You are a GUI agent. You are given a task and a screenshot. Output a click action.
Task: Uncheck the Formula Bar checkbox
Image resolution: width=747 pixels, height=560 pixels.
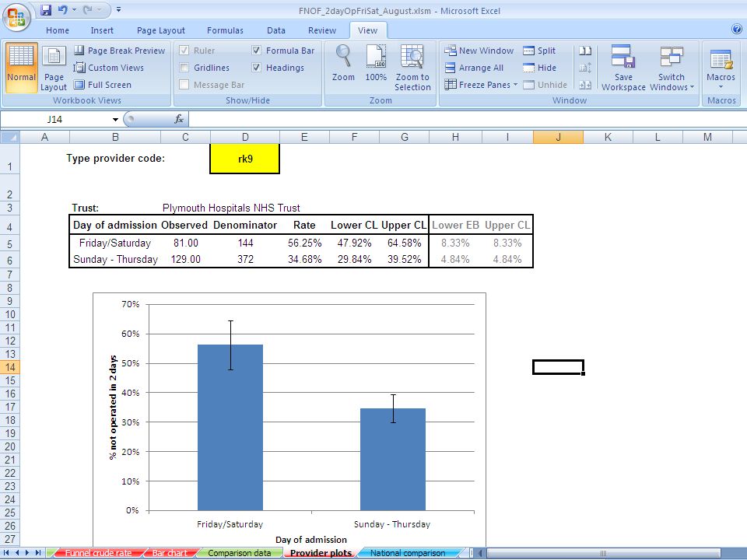256,51
